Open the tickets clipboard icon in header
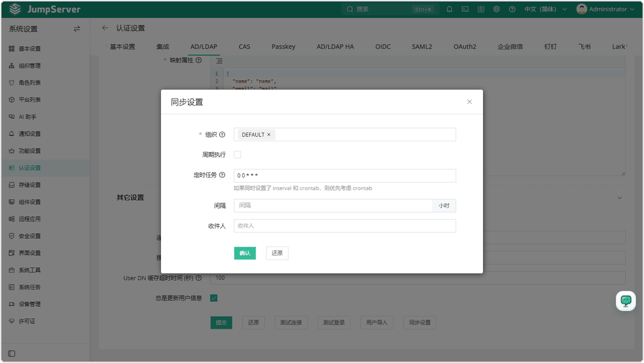This screenshot has width=644, height=363. [481, 9]
